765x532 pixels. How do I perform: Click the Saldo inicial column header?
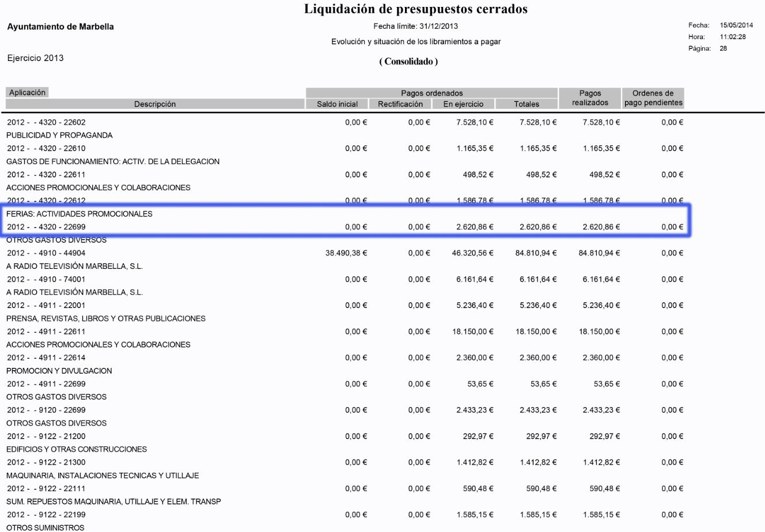coord(337,104)
